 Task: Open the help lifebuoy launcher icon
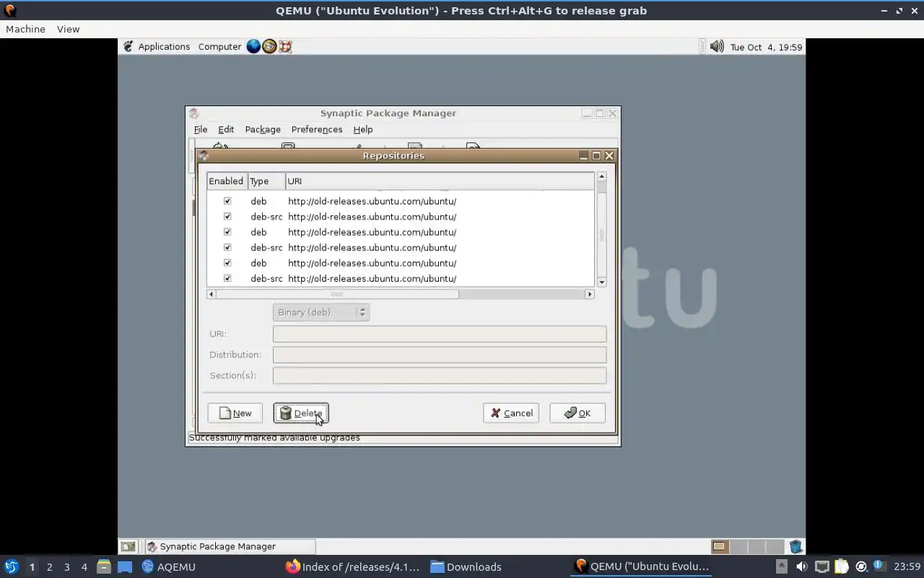[285, 46]
